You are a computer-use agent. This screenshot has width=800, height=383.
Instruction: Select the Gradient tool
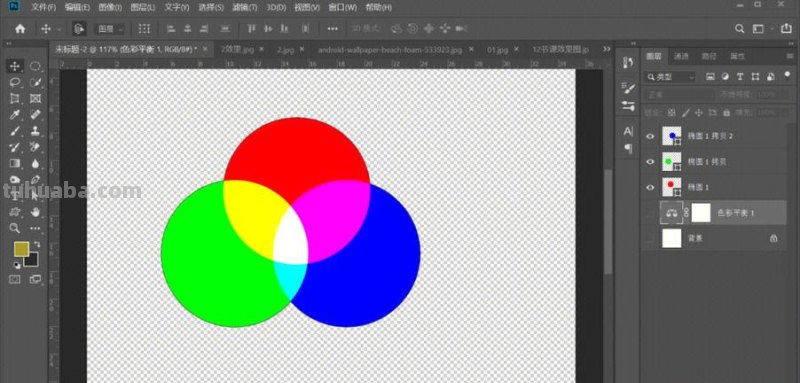(x=15, y=163)
